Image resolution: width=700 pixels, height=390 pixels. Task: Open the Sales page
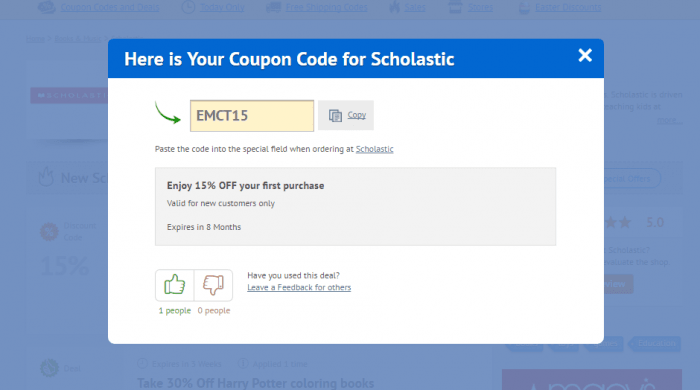tap(415, 7)
